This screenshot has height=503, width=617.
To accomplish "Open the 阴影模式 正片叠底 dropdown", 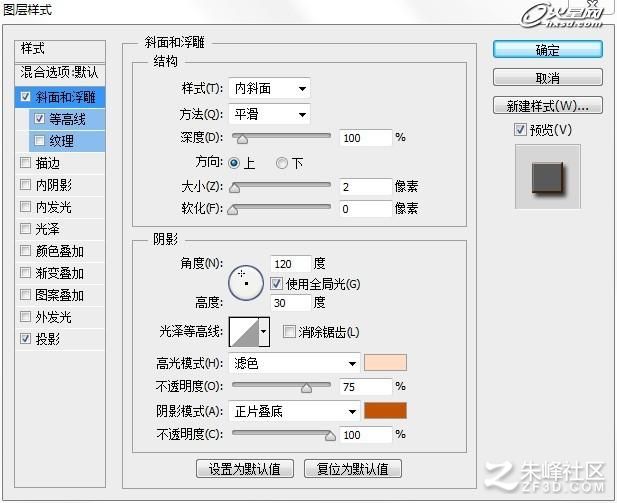I will (x=294, y=411).
